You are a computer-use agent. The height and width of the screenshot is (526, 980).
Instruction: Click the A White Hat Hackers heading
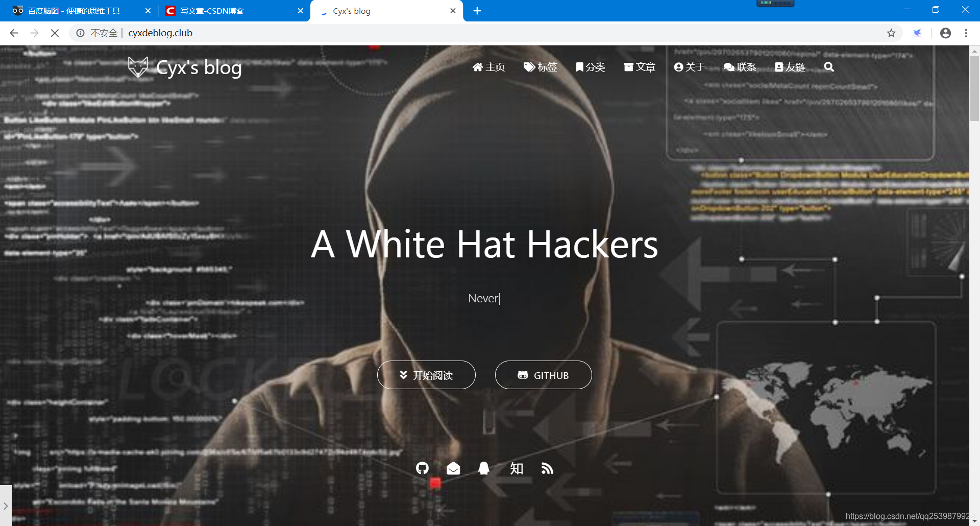pyautogui.click(x=484, y=244)
